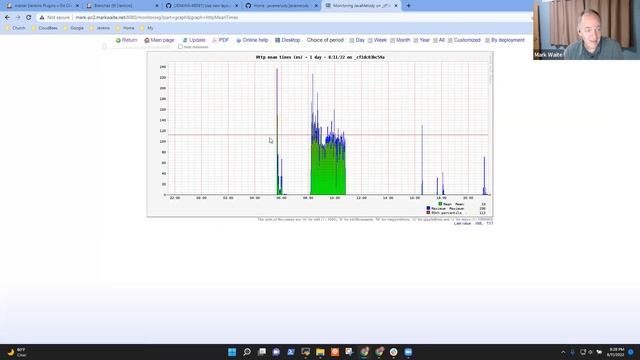This screenshot has height=360, width=640.
Task: Click the browser Forward arrow
Action: 18,18
